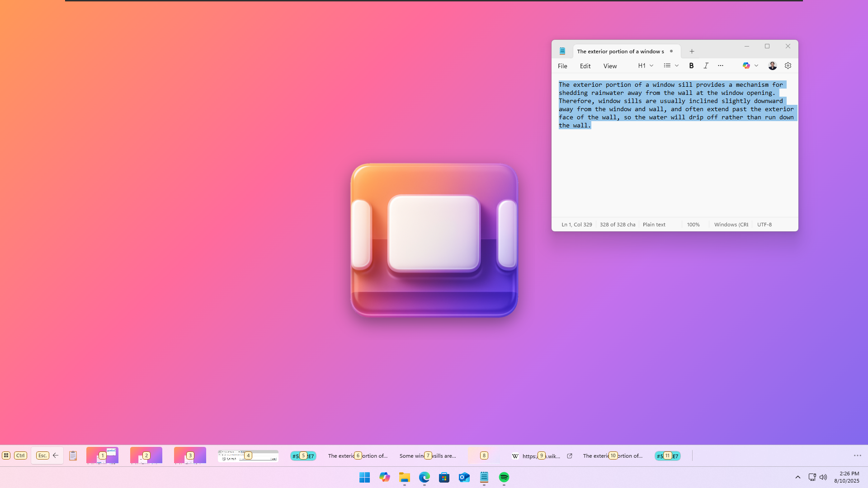Apply italic formatting
The image size is (868, 488).
click(x=706, y=66)
